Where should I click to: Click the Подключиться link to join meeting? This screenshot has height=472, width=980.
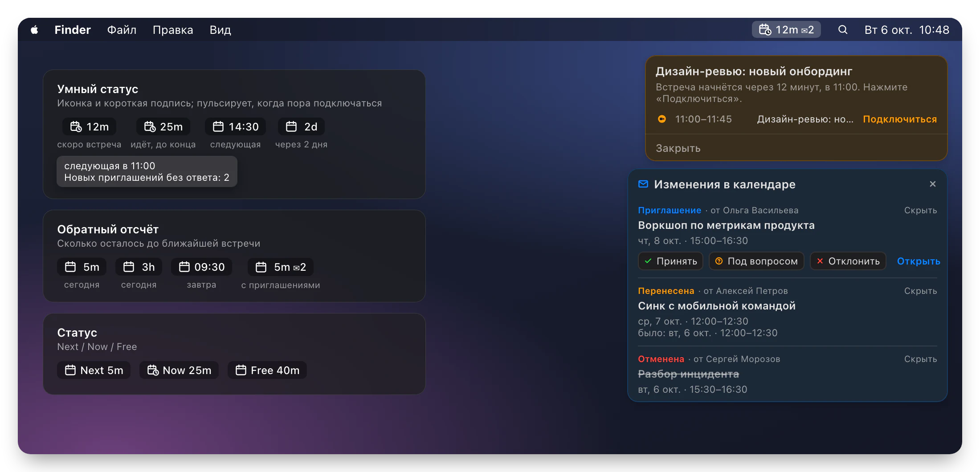900,119
